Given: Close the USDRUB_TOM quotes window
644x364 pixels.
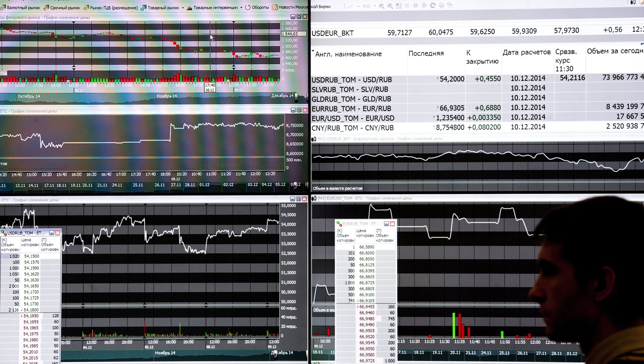Looking at the screenshot, I should (58, 233).
